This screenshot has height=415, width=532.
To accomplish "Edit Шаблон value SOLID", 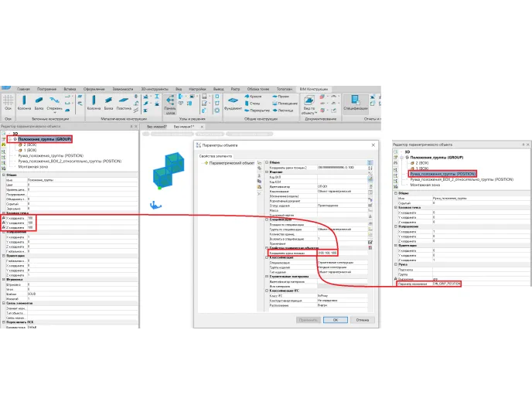I will point(83,294).
